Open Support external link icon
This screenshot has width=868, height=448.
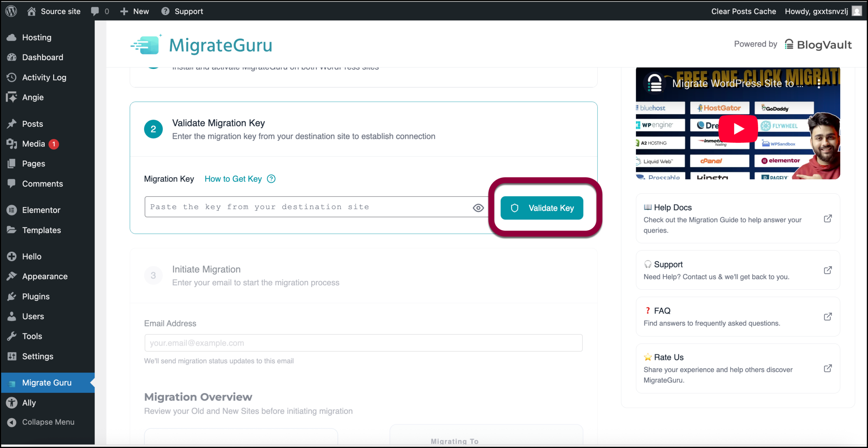point(828,270)
